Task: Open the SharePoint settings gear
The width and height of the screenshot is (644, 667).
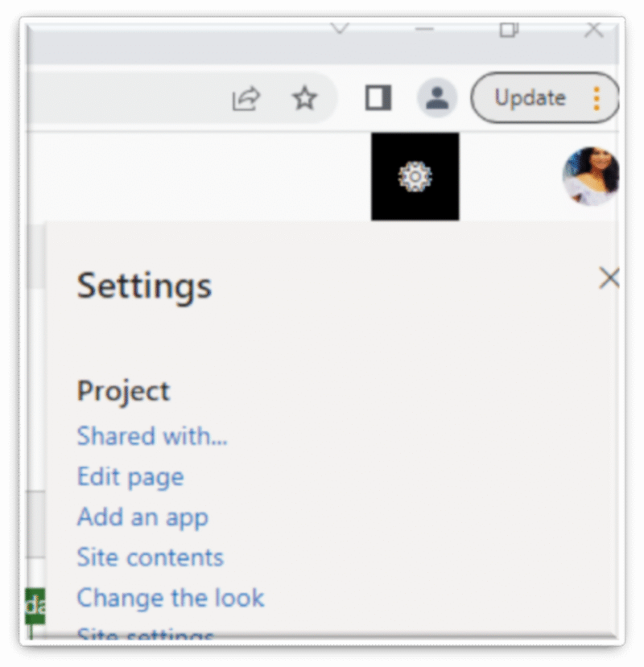Action: click(x=415, y=175)
